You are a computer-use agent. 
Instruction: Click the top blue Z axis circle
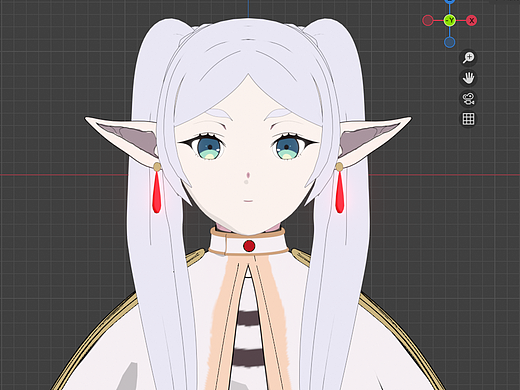tap(450, 1)
